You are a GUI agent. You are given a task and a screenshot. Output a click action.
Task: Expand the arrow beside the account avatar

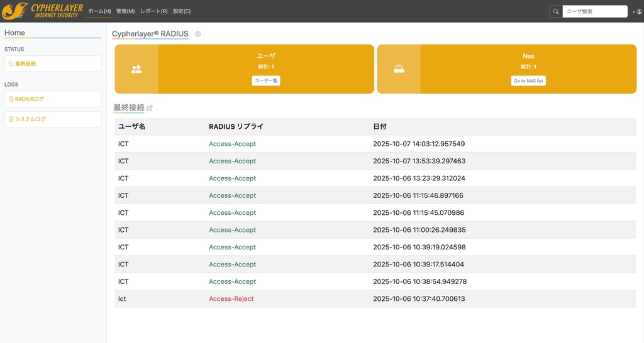click(x=633, y=11)
